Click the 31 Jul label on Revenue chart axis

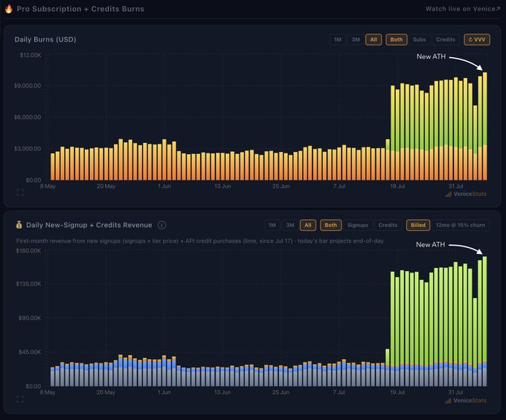455,392
